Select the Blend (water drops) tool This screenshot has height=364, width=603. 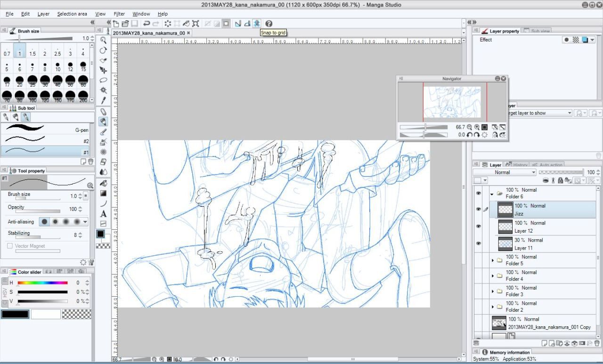coord(103,172)
